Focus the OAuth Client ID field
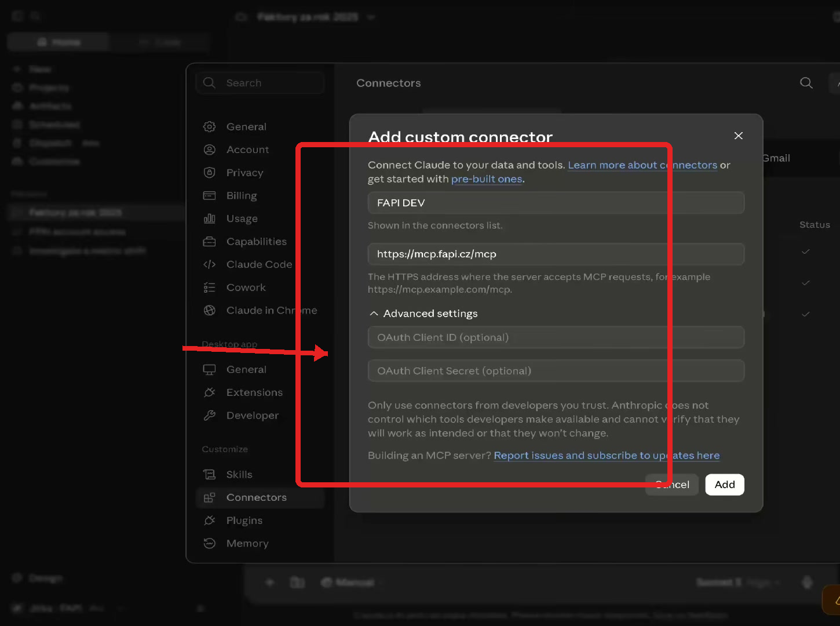The height and width of the screenshot is (626, 840). coord(556,337)
